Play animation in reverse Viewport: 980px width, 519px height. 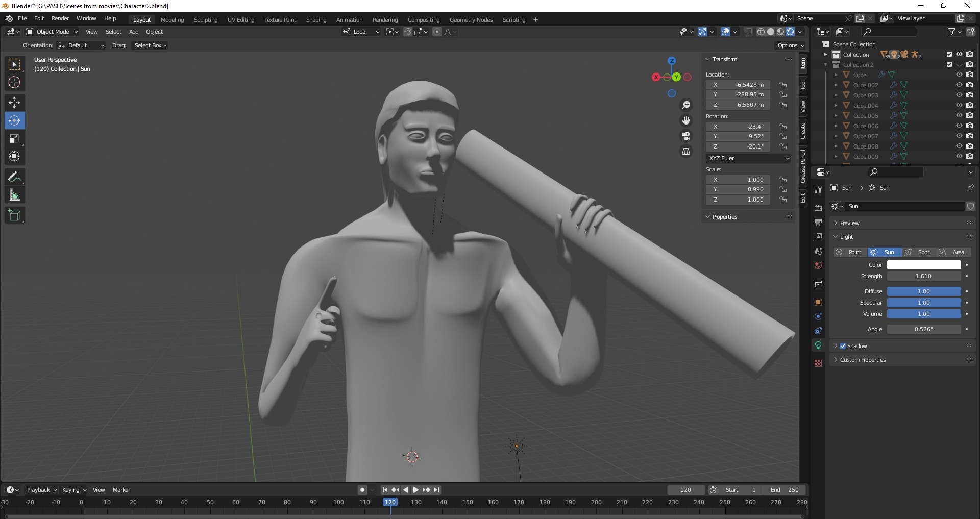[x=406, y=490]
